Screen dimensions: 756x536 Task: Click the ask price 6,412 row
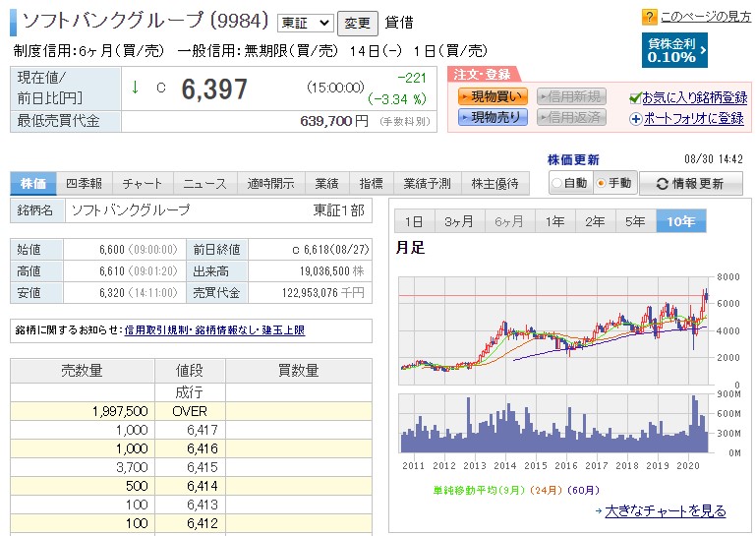[191, 524]
